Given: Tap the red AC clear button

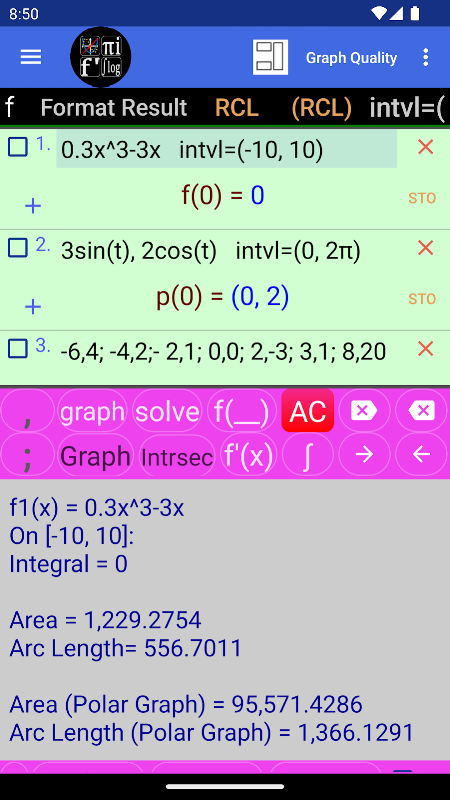Looking at the screenshot, I should pos(308,410).
